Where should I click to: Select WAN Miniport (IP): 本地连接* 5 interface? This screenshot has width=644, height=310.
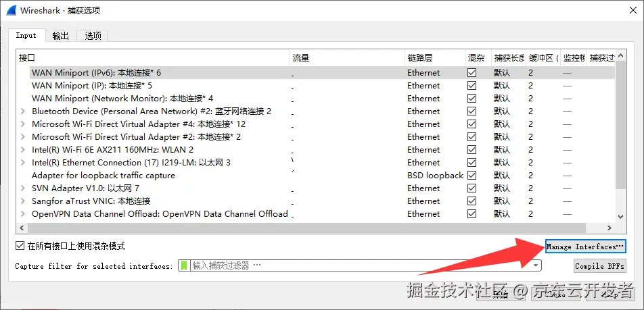pos(92,85)
